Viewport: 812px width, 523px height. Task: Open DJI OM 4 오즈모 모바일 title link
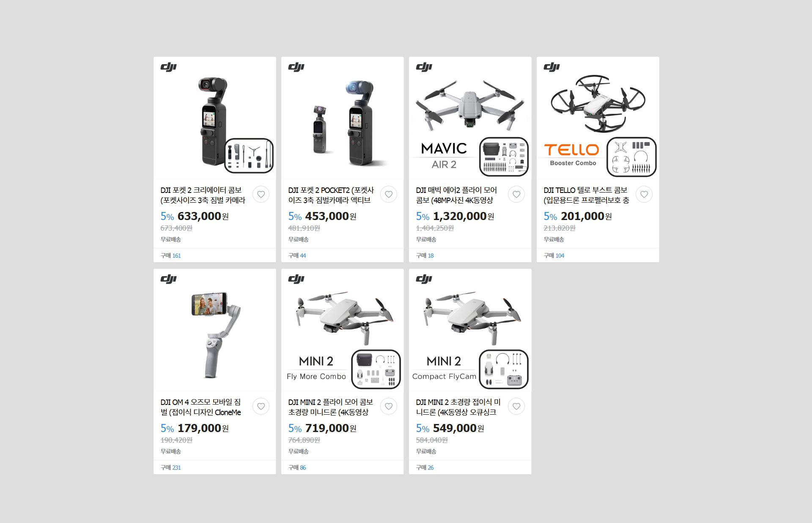[201, 407]
